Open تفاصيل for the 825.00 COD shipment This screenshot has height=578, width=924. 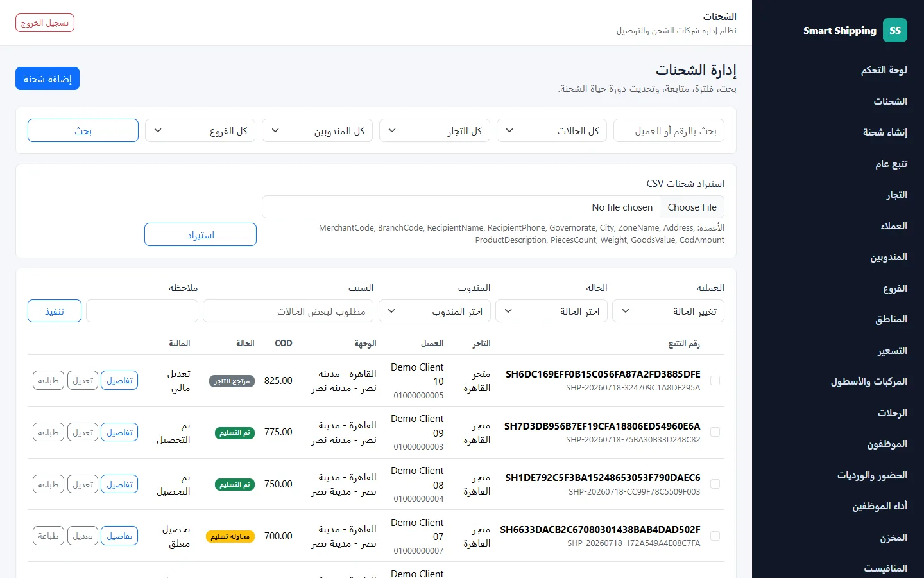[x=119, y=380]
